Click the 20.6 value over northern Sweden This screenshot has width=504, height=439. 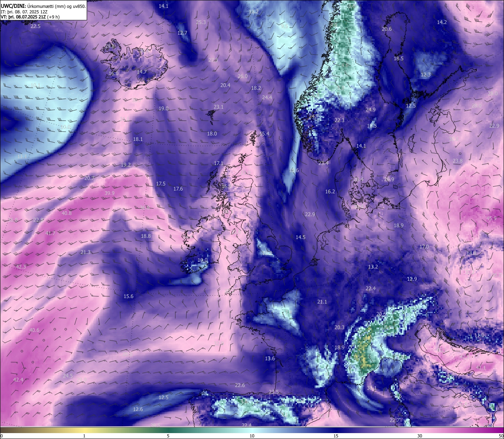click(x=387, y=29)
